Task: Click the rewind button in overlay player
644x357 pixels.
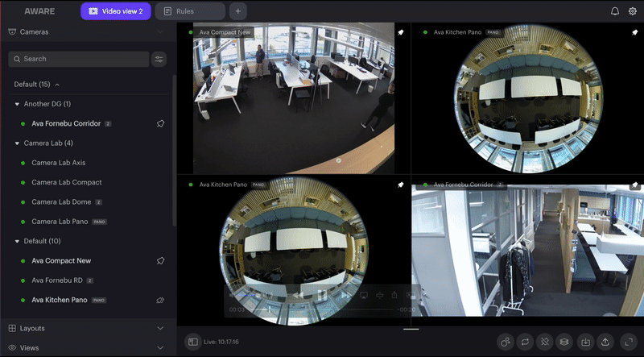Action: click(298, 295)
